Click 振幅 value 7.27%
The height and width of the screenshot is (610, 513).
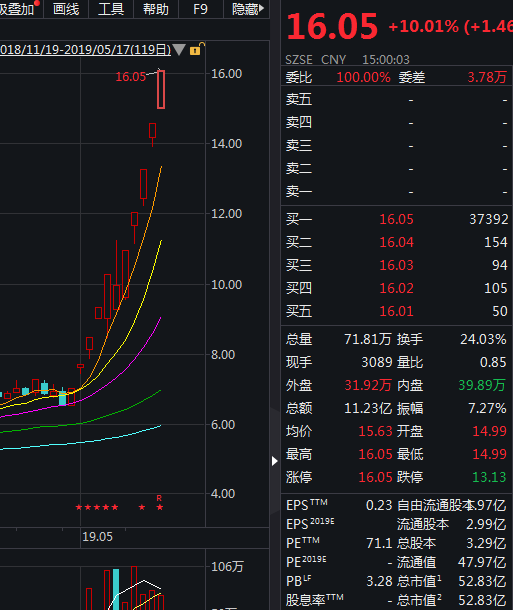tap(487, 408)
